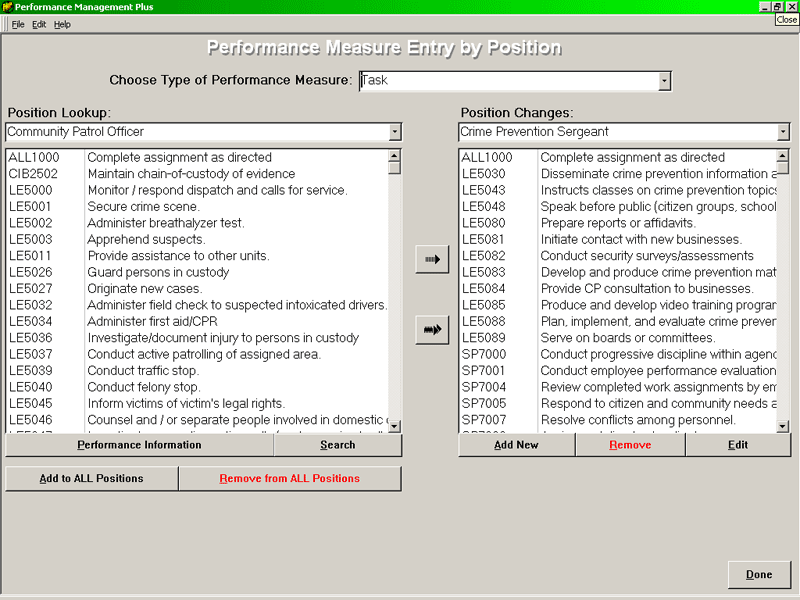Expand the Position Lookup dropdown

coord(394,132)
